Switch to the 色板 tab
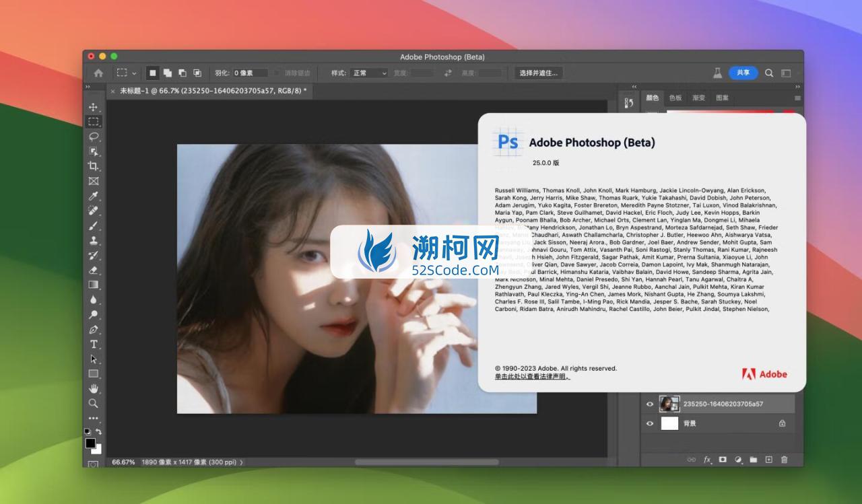 click(675, 98)
